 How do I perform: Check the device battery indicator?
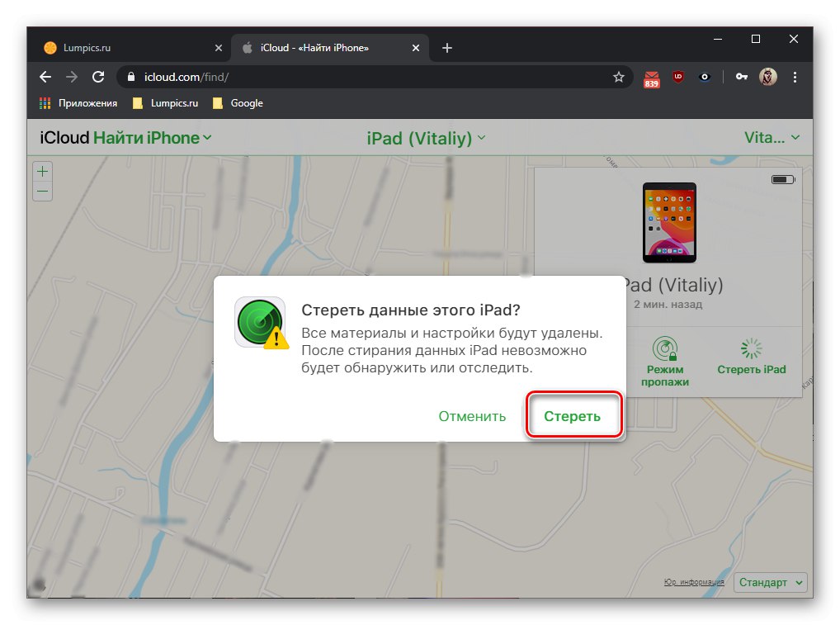click(x=783, y=179)
